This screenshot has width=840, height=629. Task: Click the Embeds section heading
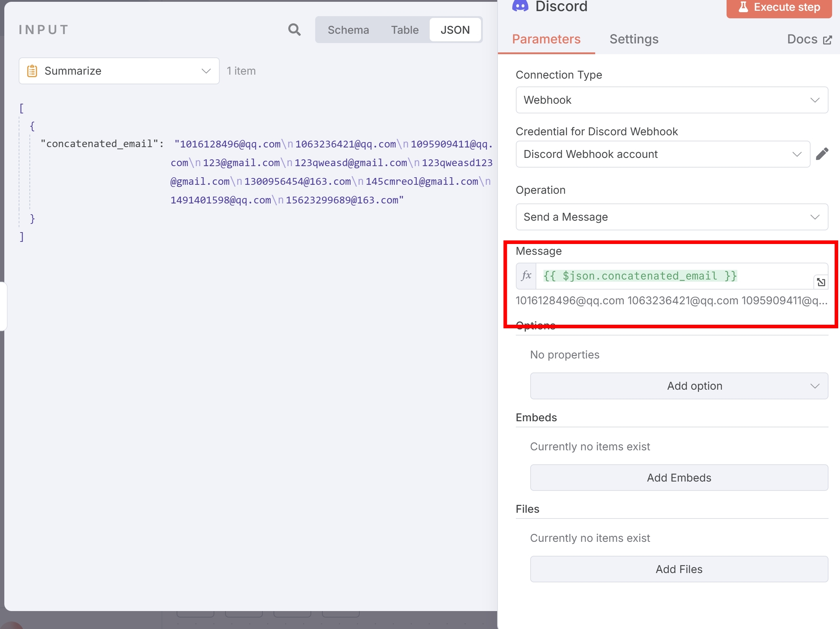(x=536, y=418)
